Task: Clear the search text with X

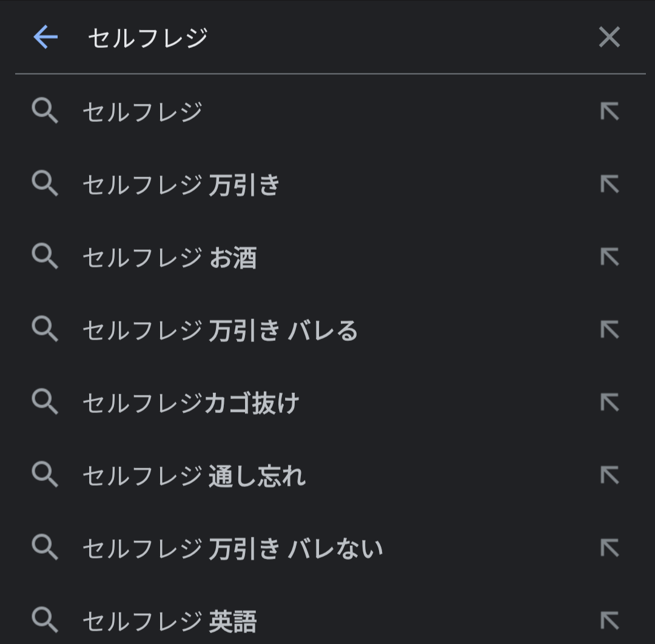Action: click(x=609, y=38)
